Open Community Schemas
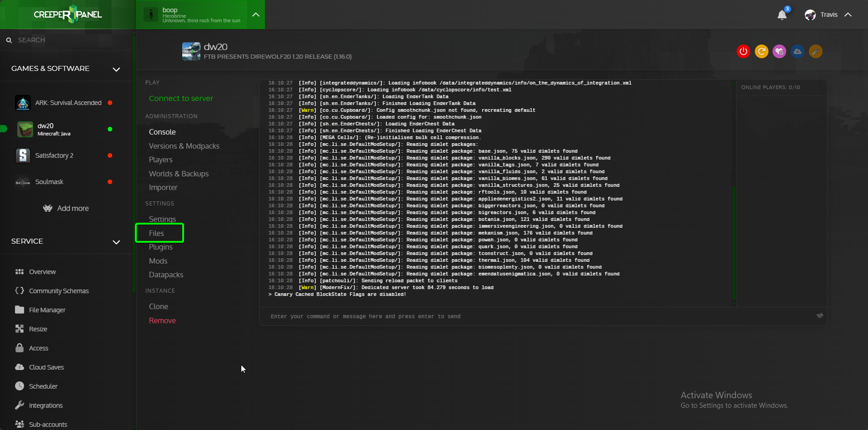Screen dimensions: 868x430 59,291
